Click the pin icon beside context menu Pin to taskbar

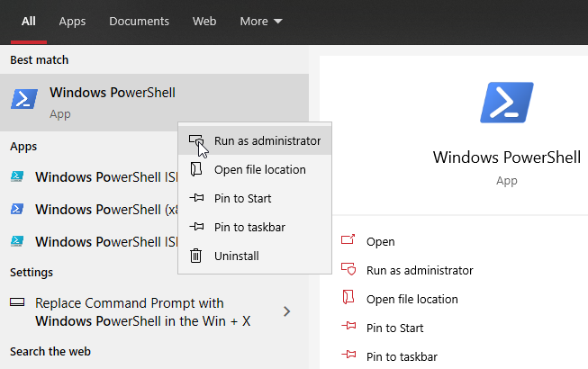click(x=196, y=226)
